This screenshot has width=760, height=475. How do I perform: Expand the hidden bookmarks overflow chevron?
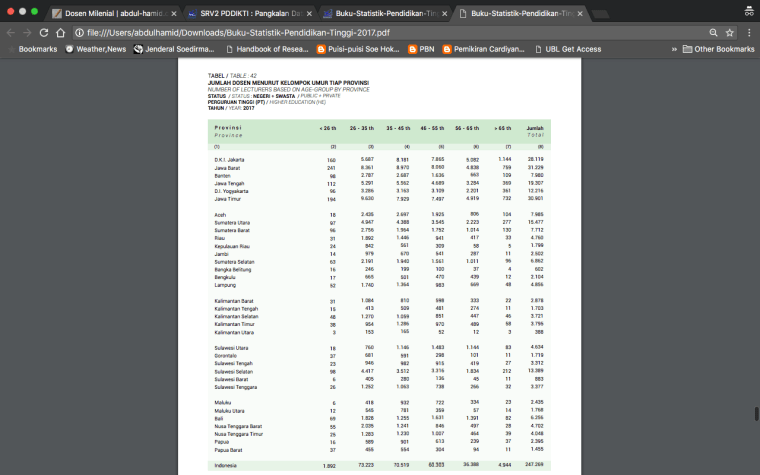[673, 49]
